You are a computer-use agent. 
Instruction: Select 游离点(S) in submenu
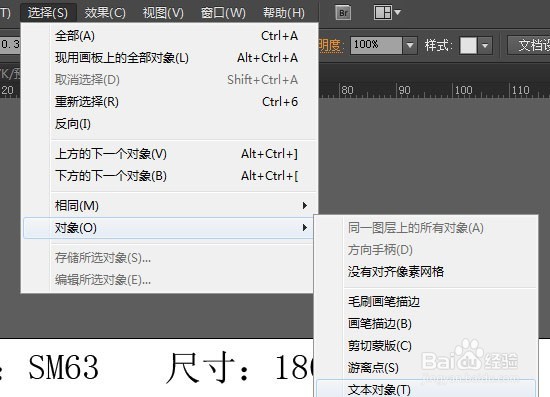[426, 368]
